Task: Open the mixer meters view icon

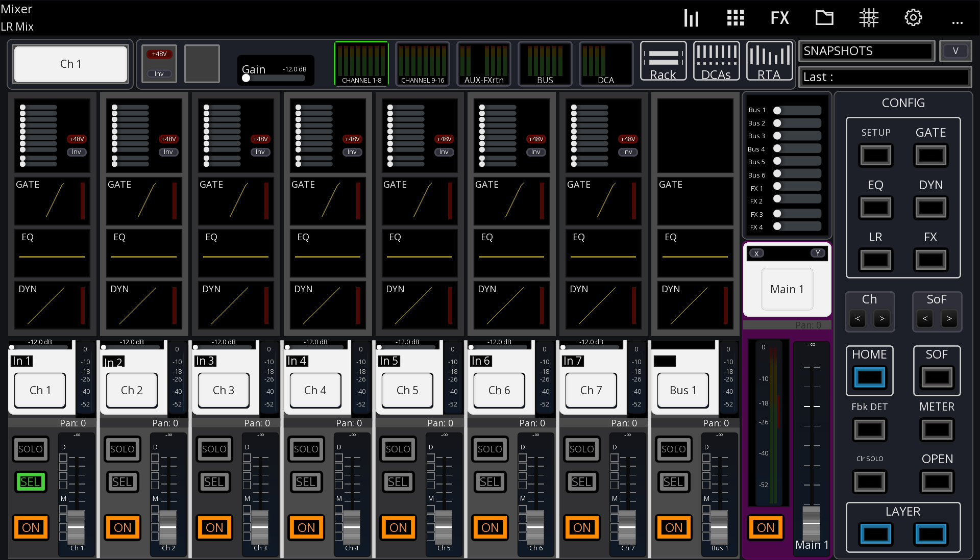Action: click(691, 18)
